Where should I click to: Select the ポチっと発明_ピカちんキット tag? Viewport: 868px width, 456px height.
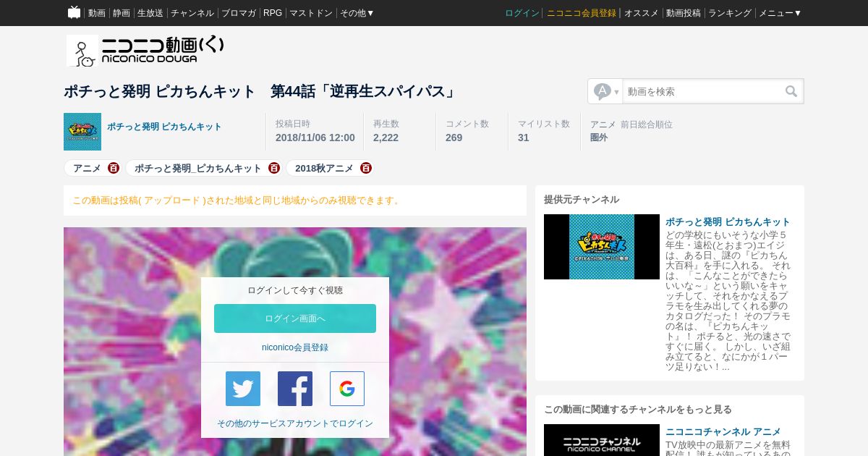pyautogui.click(x=198, y=168)
